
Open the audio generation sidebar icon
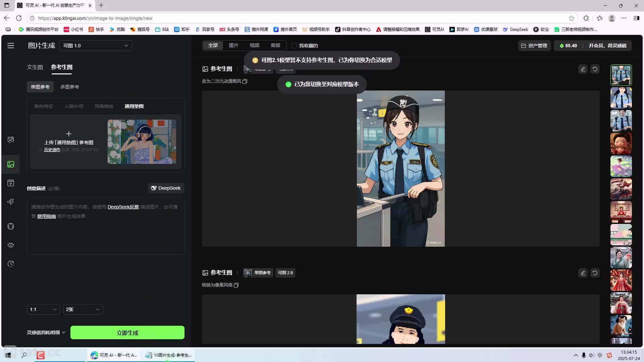(x=11, y=202)
